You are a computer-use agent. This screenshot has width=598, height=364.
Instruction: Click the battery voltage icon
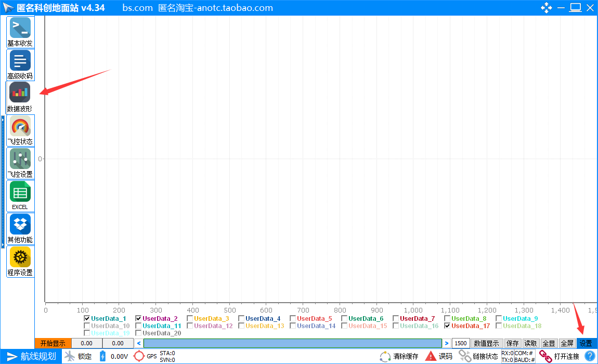coord(102,356)
